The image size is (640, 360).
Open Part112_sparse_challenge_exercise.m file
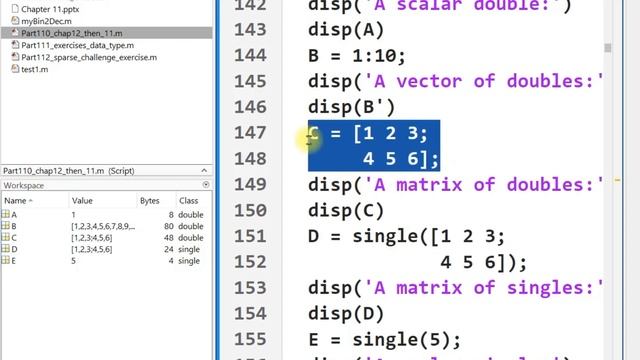[x=89, y=57]
